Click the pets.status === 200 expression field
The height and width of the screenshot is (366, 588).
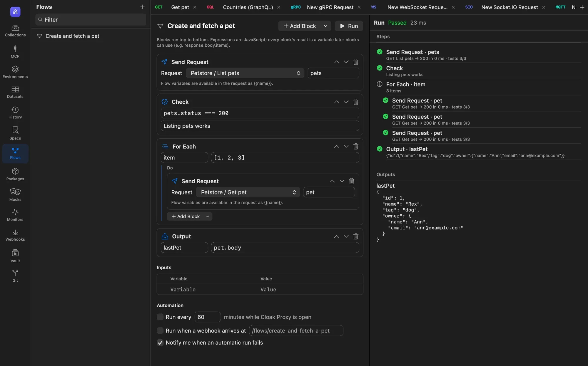click(260, 113)
